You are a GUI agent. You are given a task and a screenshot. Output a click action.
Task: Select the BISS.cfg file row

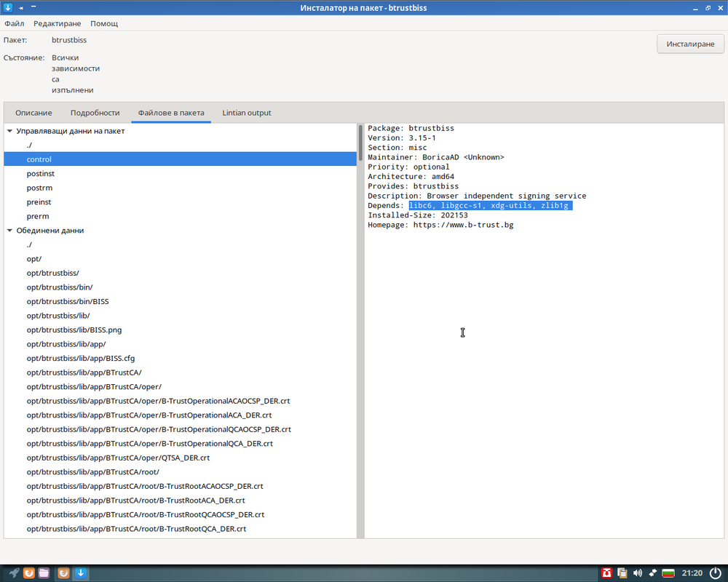tap(180, 359)
